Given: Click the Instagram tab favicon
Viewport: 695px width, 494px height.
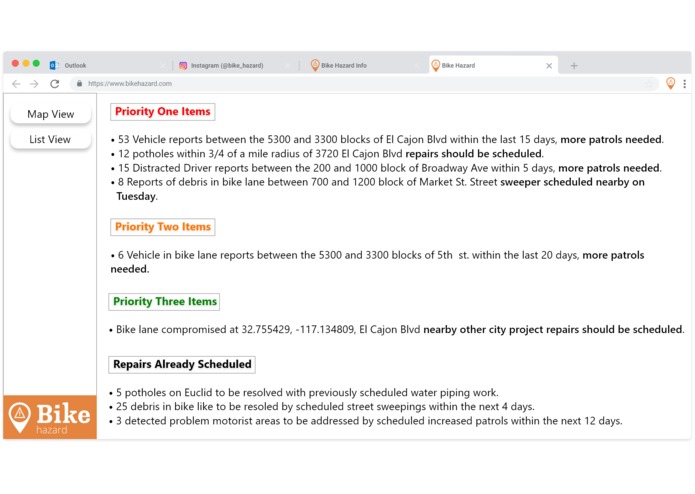Looking at the screenshot, I should coord(183,66).
